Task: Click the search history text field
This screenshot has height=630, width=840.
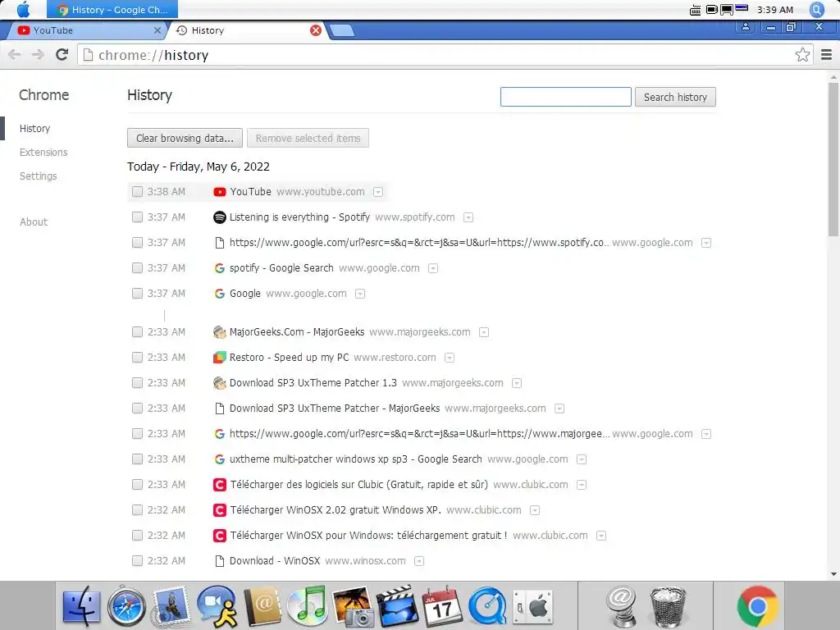Action: tap(566, 97)
